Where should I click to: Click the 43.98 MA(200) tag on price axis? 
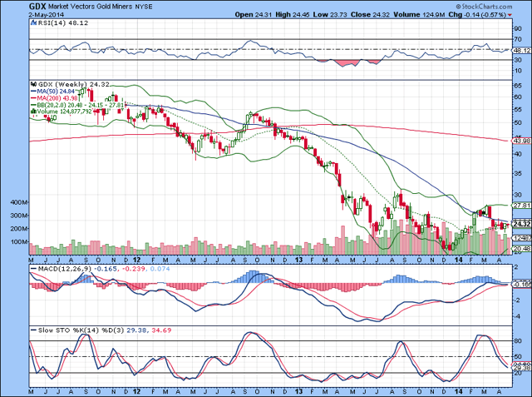point(522,141)
